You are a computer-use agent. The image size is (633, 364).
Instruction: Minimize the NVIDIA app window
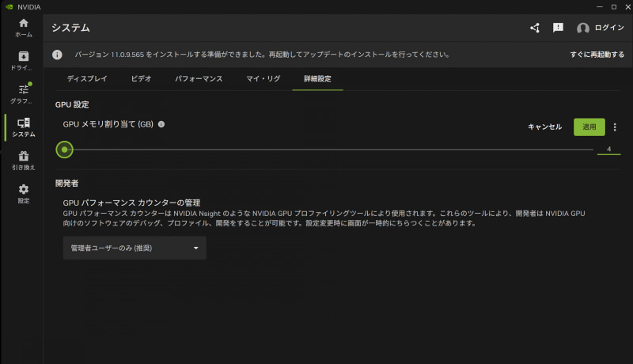pos(600,7)
